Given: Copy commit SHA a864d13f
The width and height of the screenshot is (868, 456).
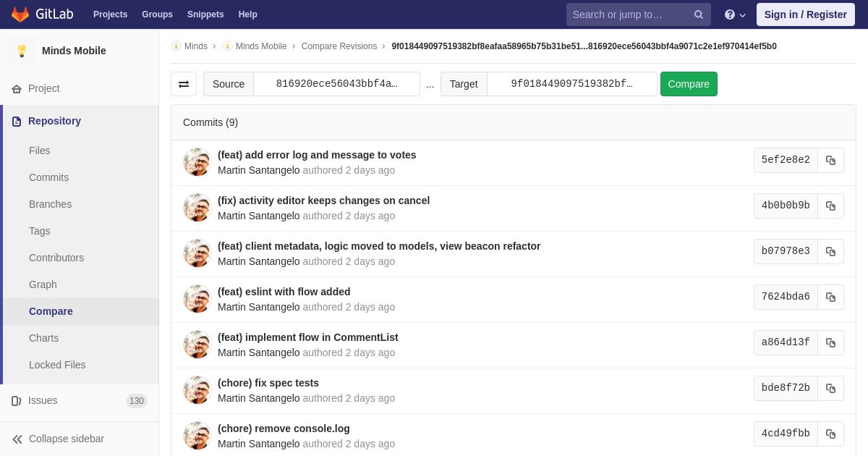Looking at the screenshot, I should 830,343.
